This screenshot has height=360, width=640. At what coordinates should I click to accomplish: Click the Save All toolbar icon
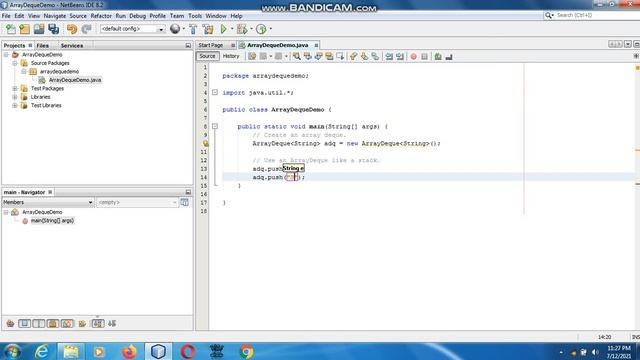(x=53, y=29)
